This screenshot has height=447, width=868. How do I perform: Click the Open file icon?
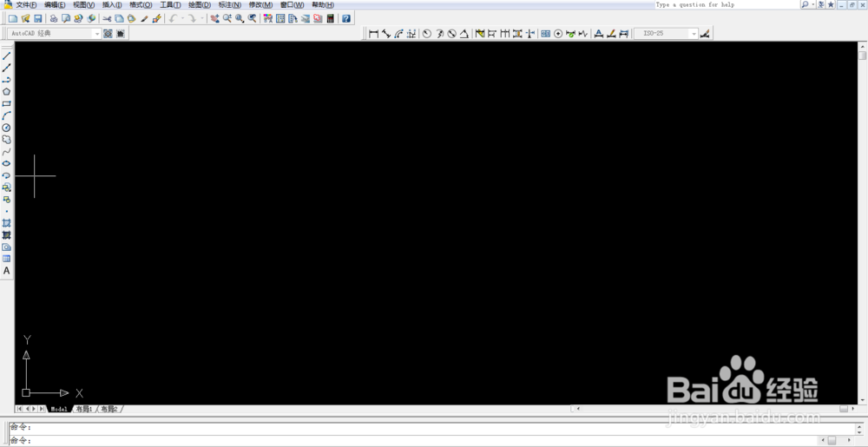(25, 18)
